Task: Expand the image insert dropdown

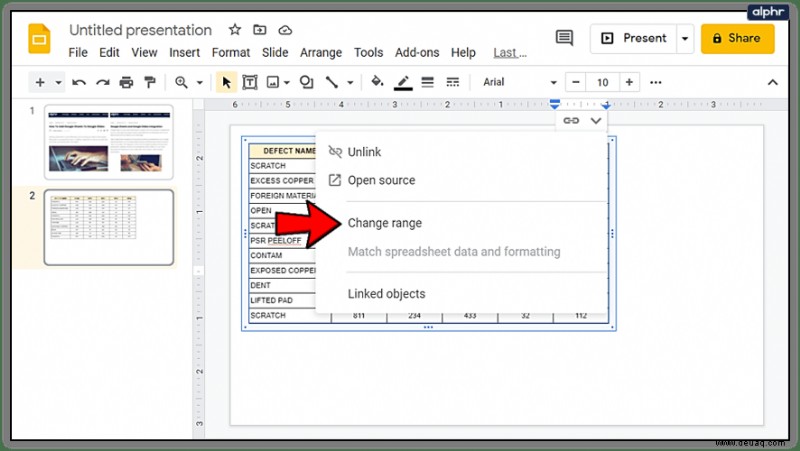Action: click(287, 82)
